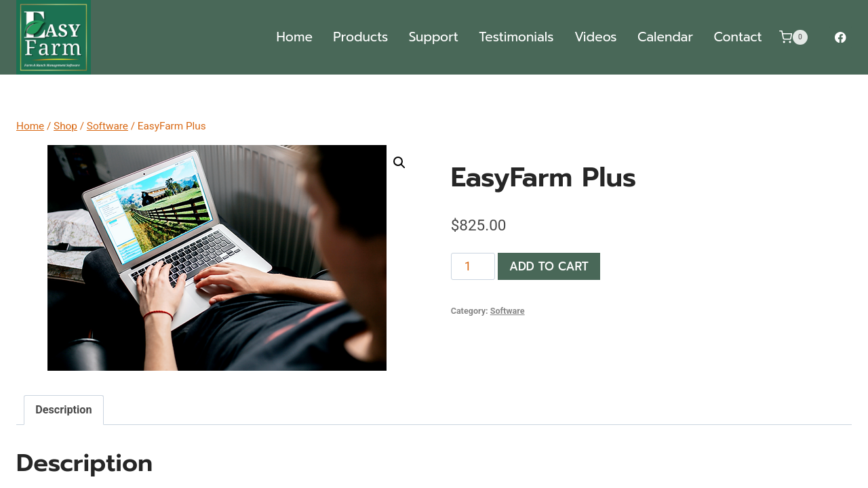Open the laptop product image
This screenshot has width=868, height=488.
pyautogui.click(x=217, y=258)
